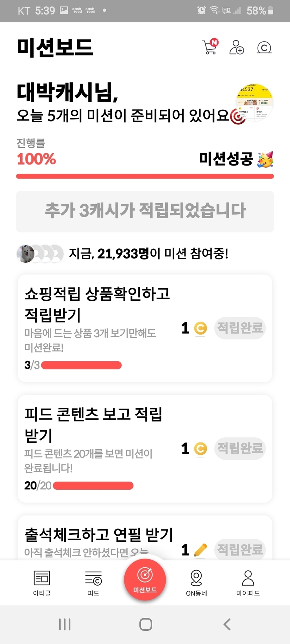Tap the participant dog avatar photo
This screenshot has width=290, height=644.
[26, 254]
